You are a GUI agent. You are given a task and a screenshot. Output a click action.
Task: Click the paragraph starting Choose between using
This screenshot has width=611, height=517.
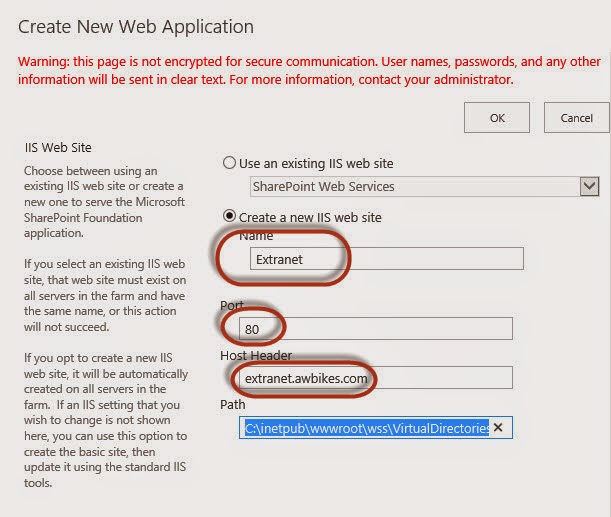coord(104,202)
